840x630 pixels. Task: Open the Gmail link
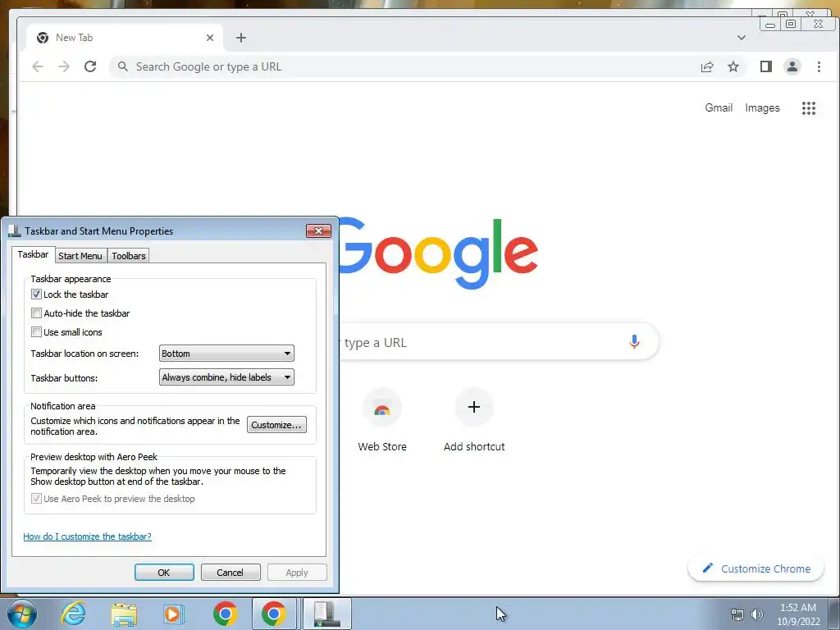[719, 107]
